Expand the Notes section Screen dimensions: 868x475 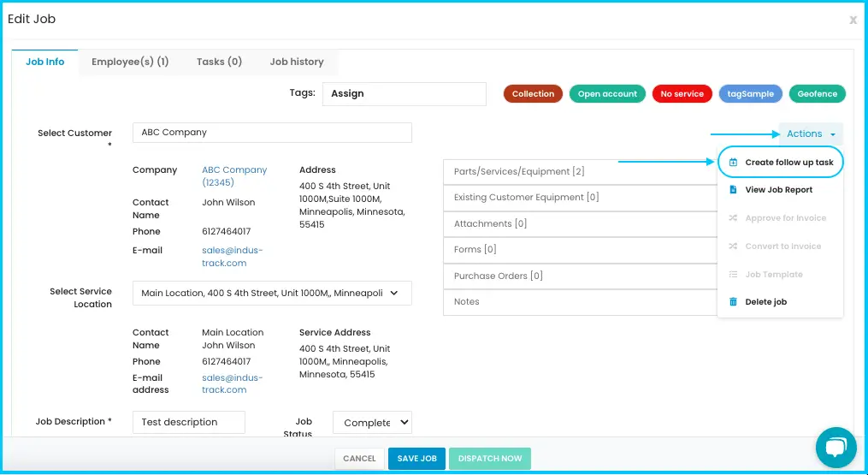point(580,302)
